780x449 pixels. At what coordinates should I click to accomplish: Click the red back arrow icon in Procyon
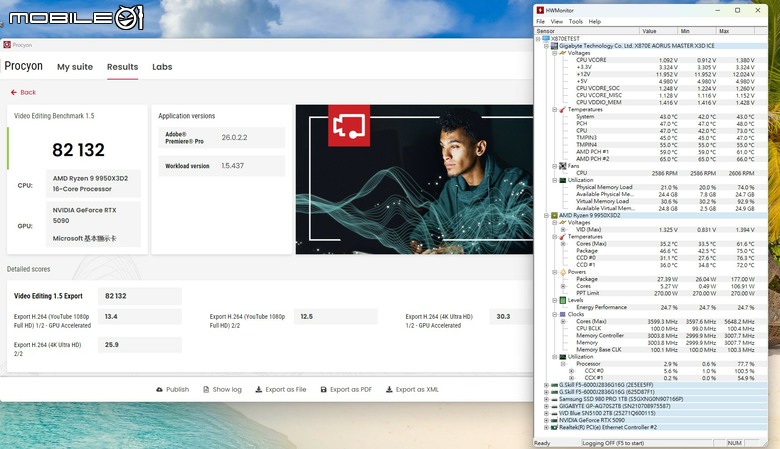(x=13, y=92)
